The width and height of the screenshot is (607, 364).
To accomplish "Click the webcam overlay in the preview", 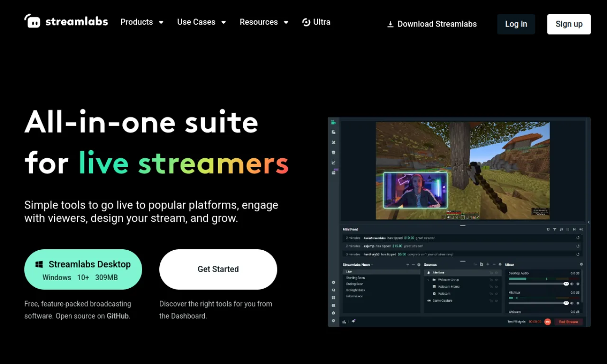I will [x=415, y=191].
